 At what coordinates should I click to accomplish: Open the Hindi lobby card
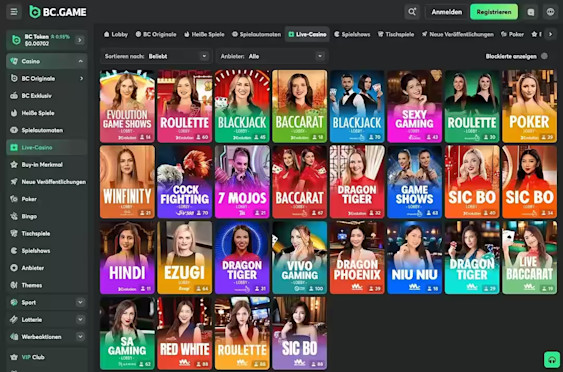127,257
